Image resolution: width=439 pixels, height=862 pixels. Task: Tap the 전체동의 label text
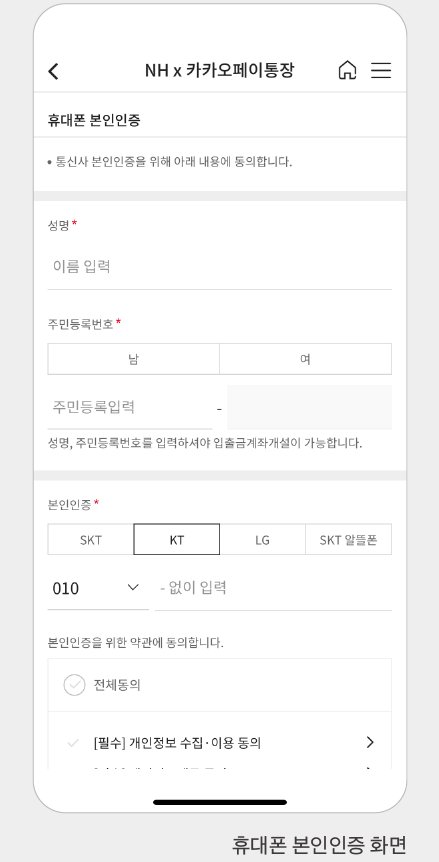[117, 685]
